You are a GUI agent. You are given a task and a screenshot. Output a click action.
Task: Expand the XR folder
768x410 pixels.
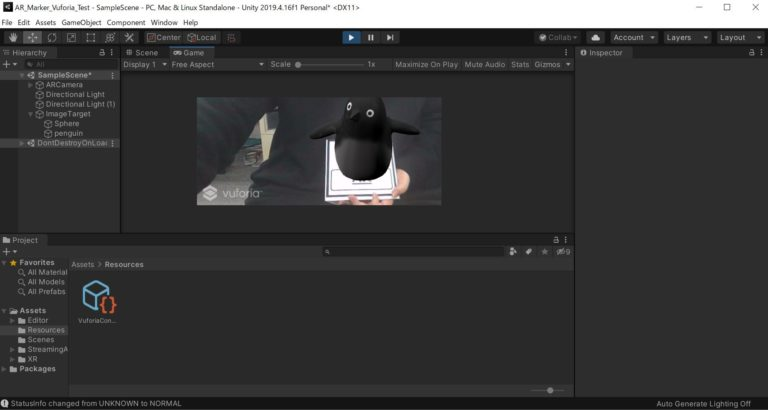(12, 359)
